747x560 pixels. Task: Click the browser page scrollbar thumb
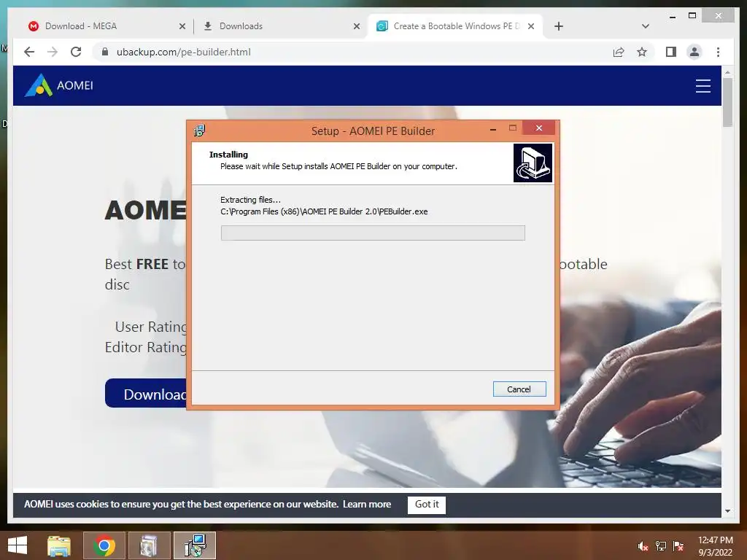click(727, 102)
